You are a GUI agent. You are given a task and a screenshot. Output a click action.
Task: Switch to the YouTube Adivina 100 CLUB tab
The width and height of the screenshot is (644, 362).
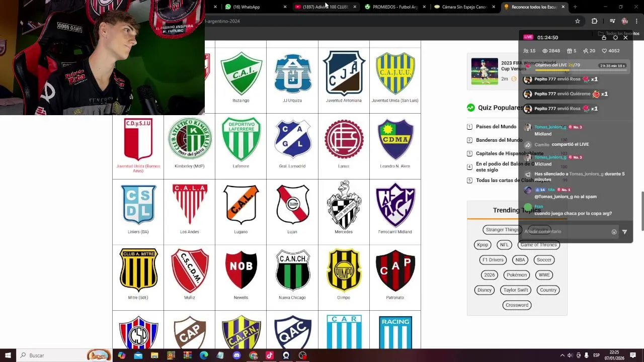(x=325, y=7)
